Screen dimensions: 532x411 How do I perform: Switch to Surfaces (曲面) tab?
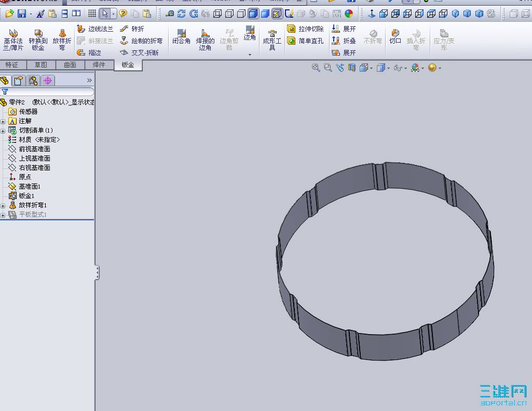70,64
